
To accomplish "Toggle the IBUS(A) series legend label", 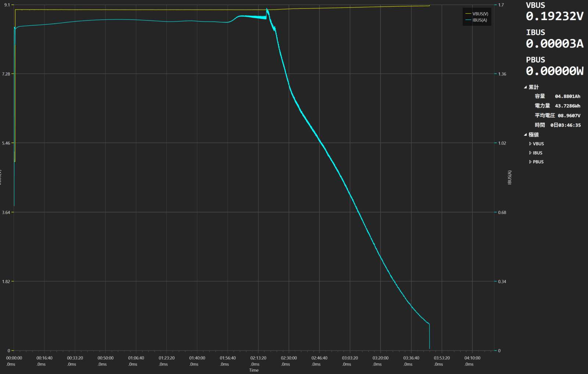I will click(x=480, y=20).
